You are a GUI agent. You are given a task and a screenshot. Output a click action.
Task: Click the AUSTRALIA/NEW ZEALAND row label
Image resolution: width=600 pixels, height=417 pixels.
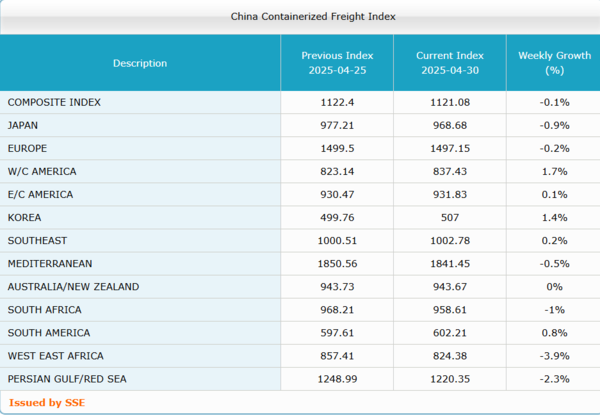coord(73,287)
